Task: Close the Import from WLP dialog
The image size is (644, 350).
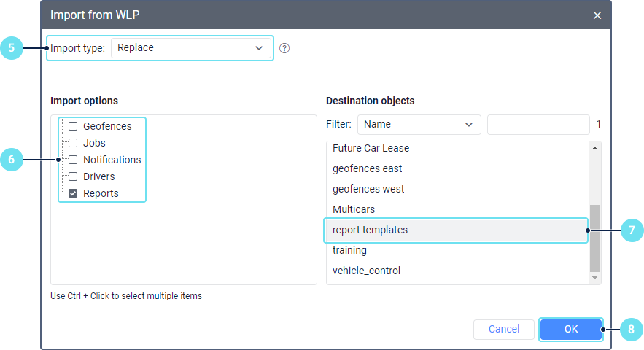Action: 597,15
